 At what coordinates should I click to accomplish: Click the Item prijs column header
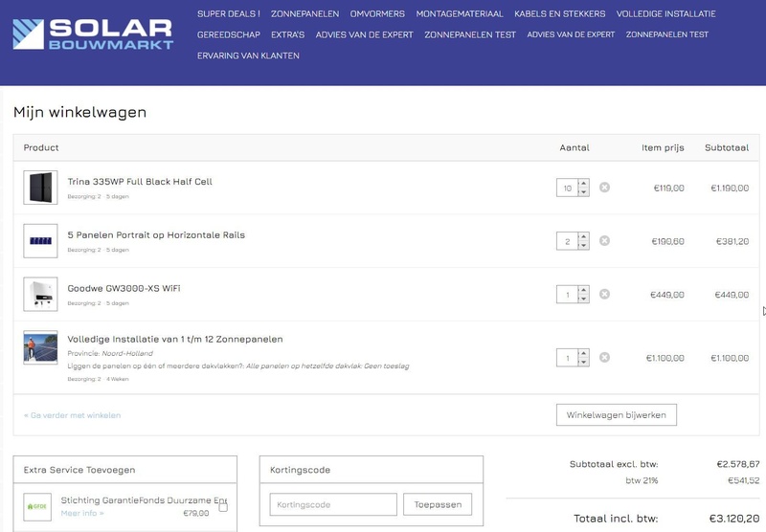coord(663,147)
